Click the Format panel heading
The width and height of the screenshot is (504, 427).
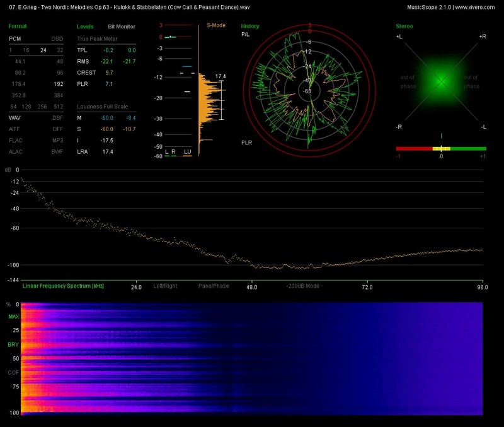pyautogui.click(x=18, y=26)
